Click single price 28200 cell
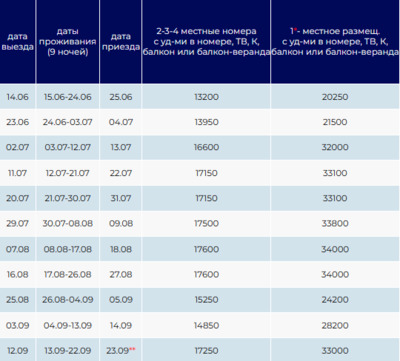The height and width of the screenshot is (361, 400). pyautogui.click(x=335, y=325)
